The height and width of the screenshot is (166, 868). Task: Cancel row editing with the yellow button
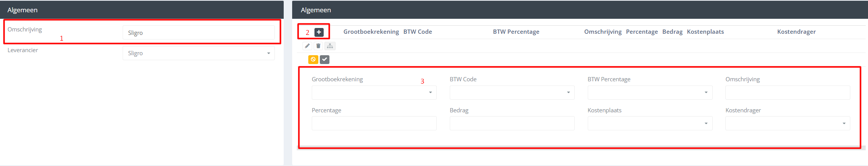click(313, 59)
